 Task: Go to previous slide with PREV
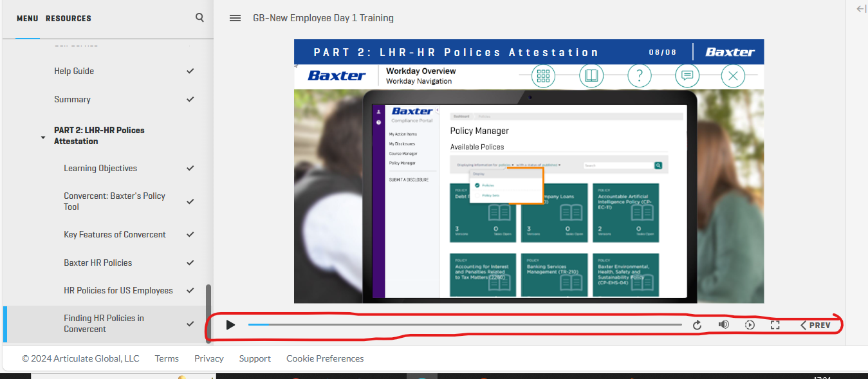tap(815, 325)
